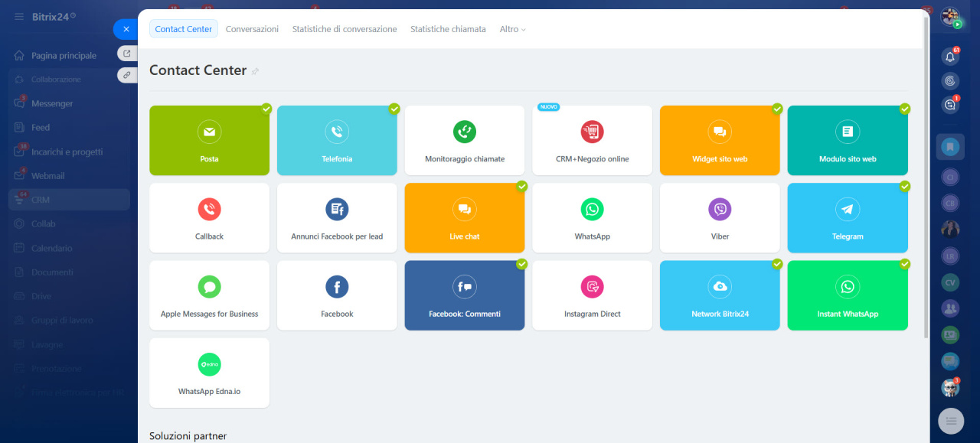Image resolution: width=980 pixels, height=443 pixels.
Task: Click the Instagram Direct icon
Action: [592, 287]
